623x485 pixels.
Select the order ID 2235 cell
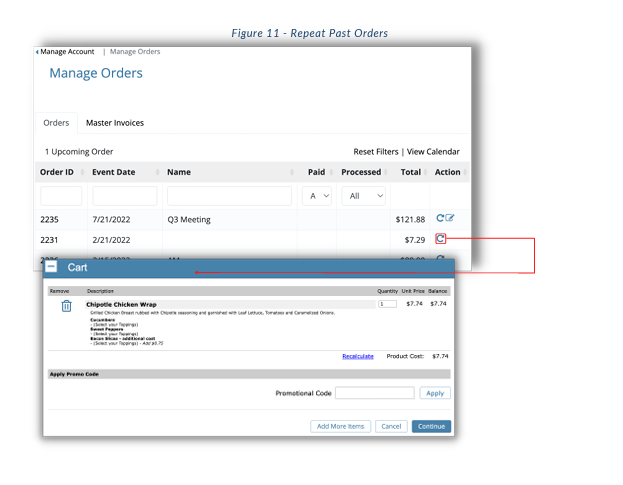pyautogui.click(x=49, y=219)
